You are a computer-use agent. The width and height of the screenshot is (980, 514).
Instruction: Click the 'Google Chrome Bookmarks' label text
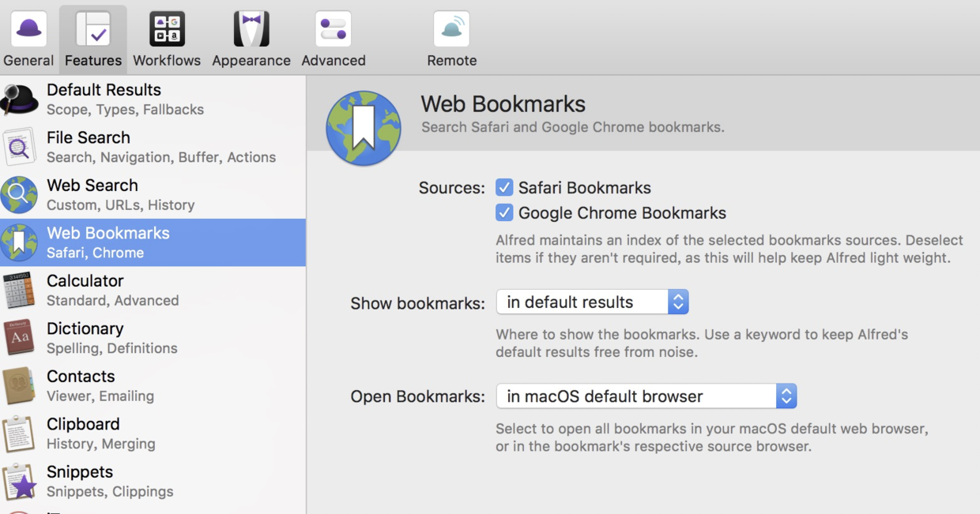point(622,213)
